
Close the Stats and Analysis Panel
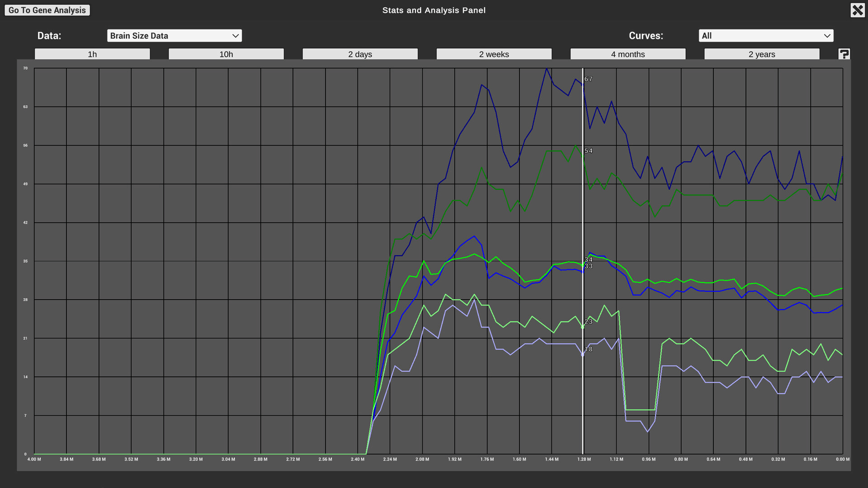click(857, 10)
